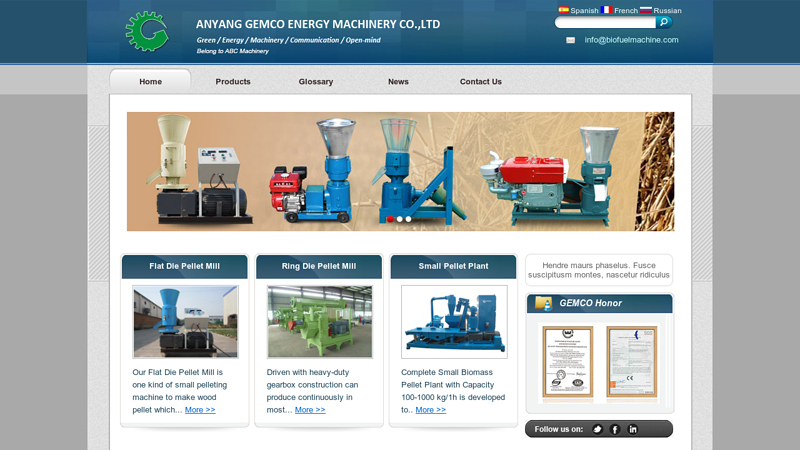Click More link under Flat Die Pellet Mill
The image size is (800, 450).
point(200,410)
